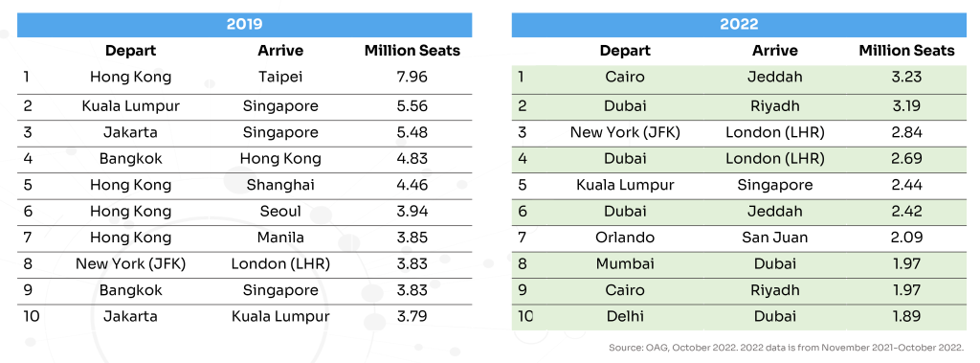Select New York (JFK) in 2022 table
Viewport: 980px width, 363px height.
[x=625, y=133]
